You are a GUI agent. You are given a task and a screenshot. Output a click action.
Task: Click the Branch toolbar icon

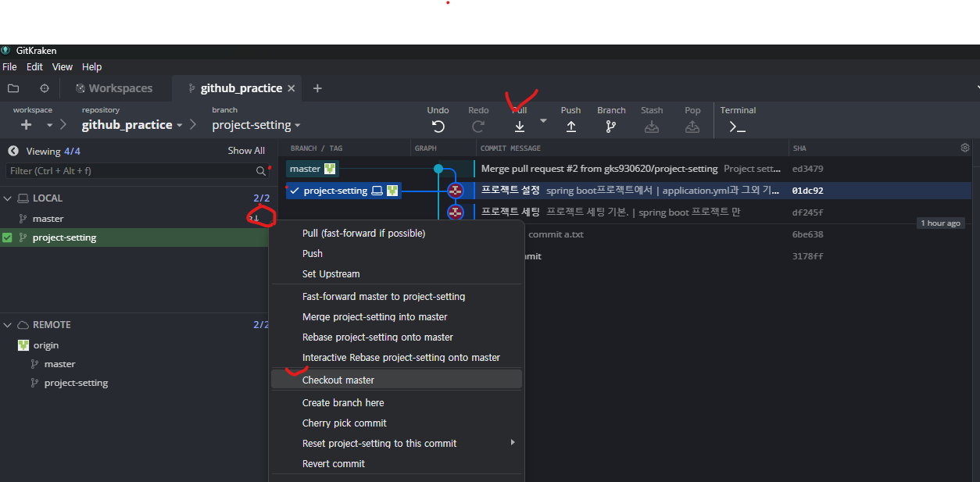coord(611,127)
